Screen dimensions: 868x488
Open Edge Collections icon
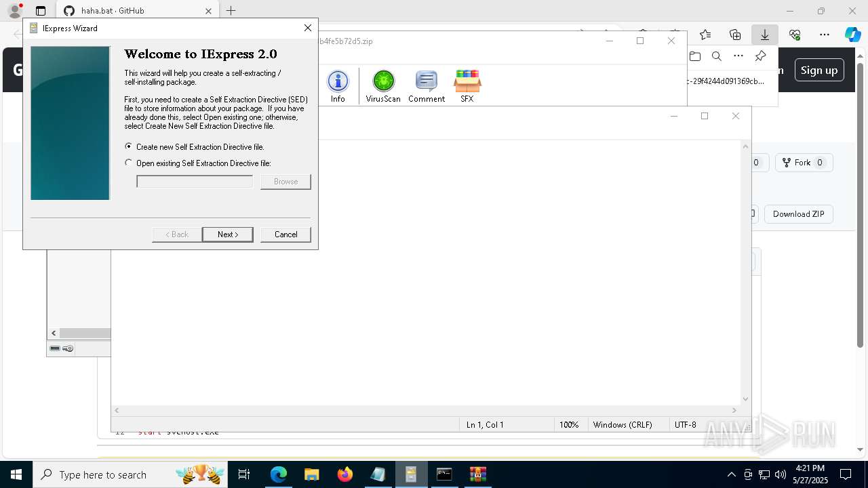[735, 35]
